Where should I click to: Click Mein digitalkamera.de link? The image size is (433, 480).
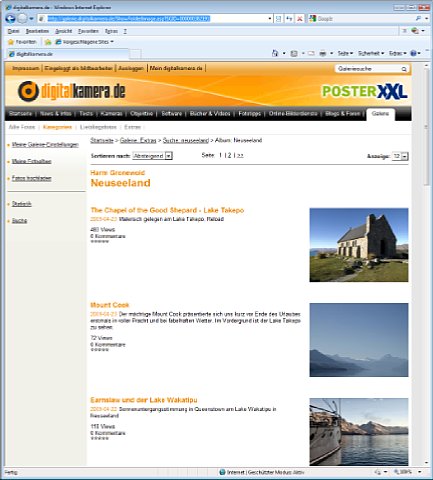(176, 68)
